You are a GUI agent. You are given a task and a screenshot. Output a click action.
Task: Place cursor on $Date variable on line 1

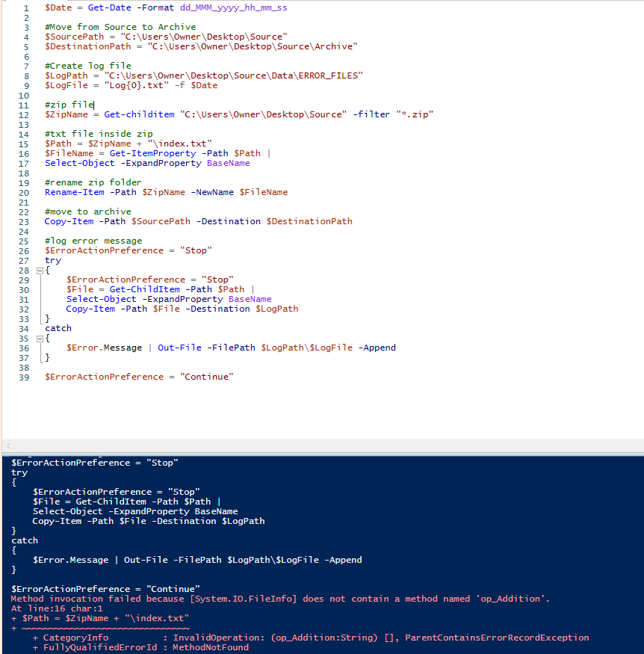pyautogui.click(x=58, y=7)
